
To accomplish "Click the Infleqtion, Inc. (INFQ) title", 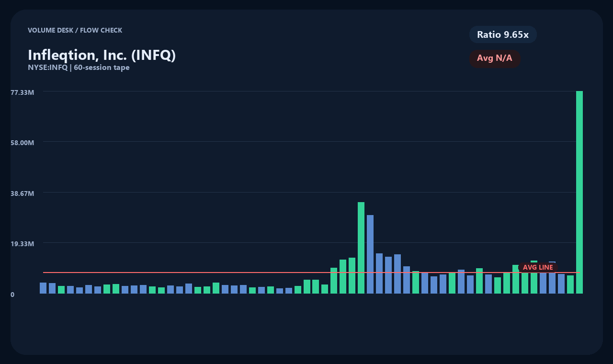I will pos(102,55).
